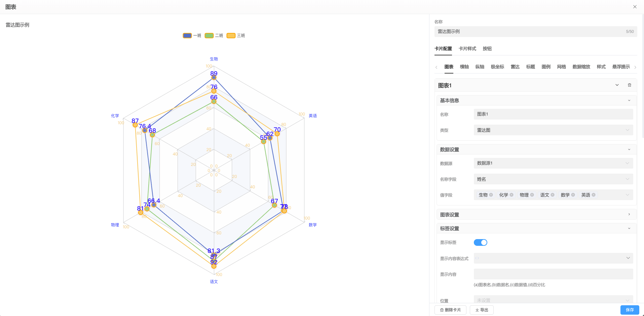The image size is (644, 316).
Task: Click the 保存 button
Action: tap(630, 310)
